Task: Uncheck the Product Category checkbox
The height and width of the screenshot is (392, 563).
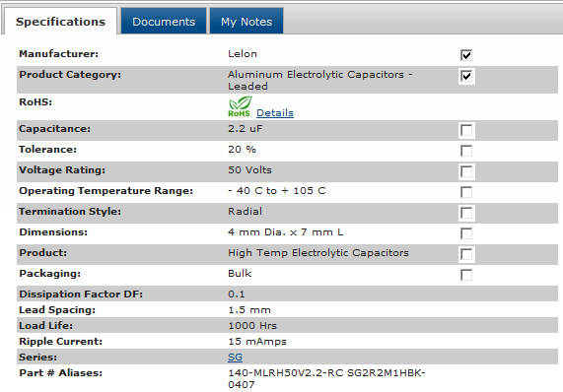Action: coord(466,76)
